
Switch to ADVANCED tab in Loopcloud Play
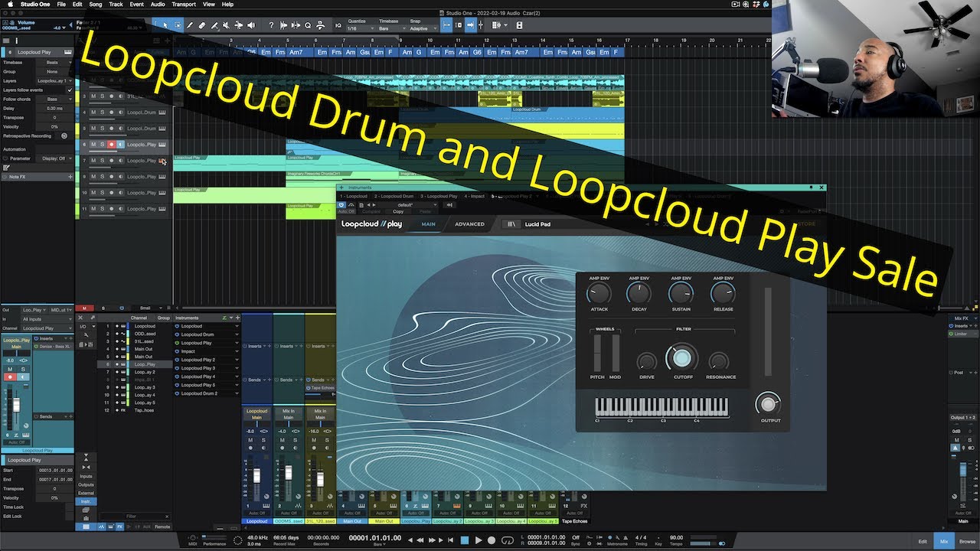[469, 224]
